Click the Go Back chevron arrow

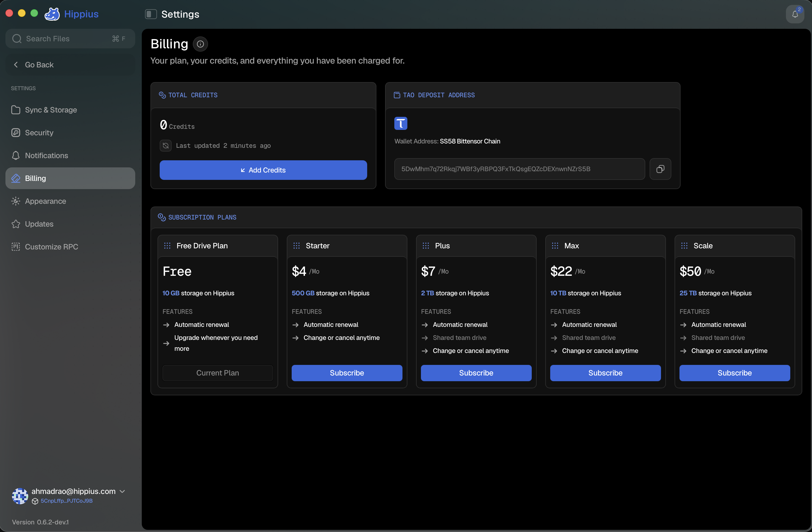(x=16, y=64)
